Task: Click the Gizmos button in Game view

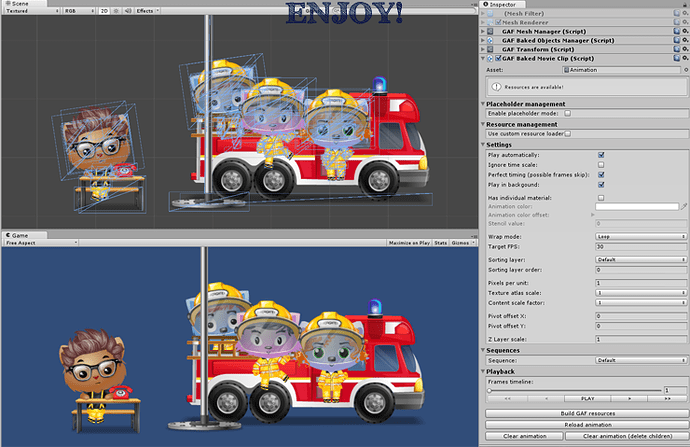Action: click(x=462, y=242)
